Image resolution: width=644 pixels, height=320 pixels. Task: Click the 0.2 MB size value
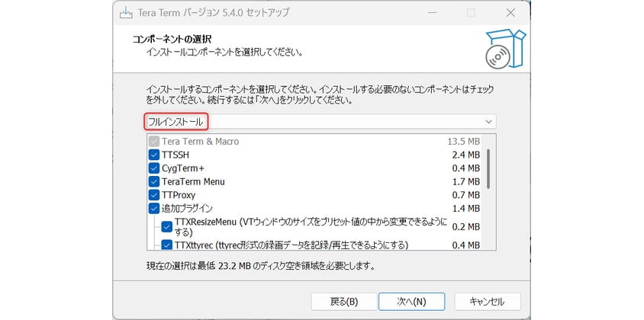(466, 227)
